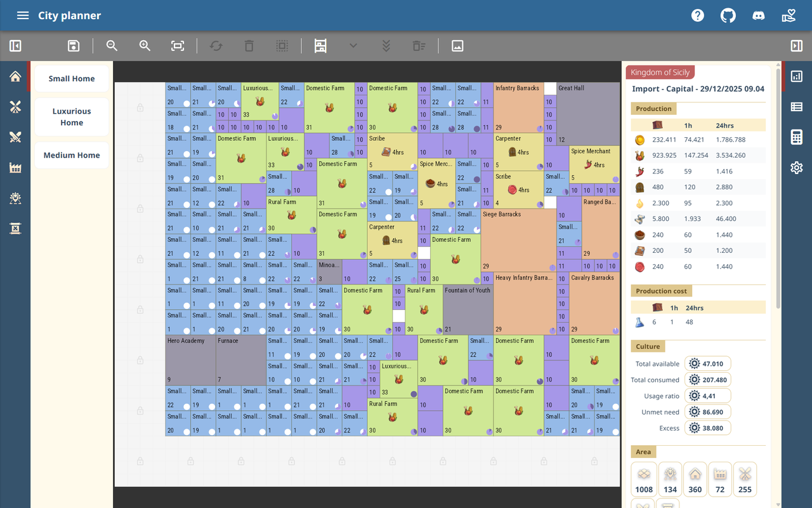This screenshot has height=508, width=812.
Task: Click the donate heart-in-hand icon
Action: point(789,15)
